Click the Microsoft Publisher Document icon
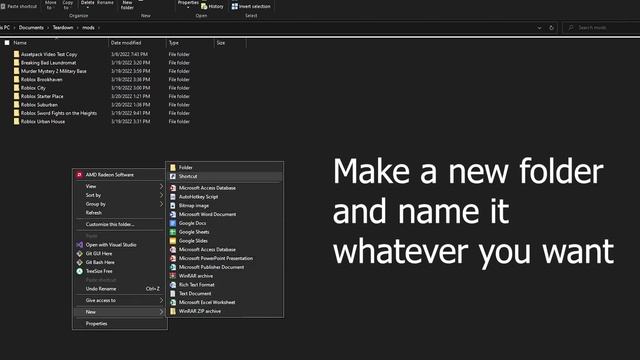This screenshot has height=360, width=640. click(x=173, y=267)
